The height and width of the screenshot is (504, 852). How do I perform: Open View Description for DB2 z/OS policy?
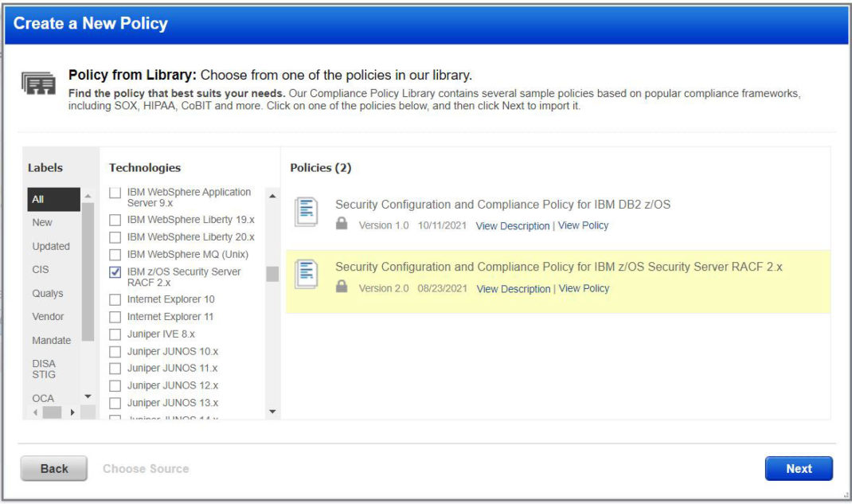pyautogui.click(x=513, y=226)
